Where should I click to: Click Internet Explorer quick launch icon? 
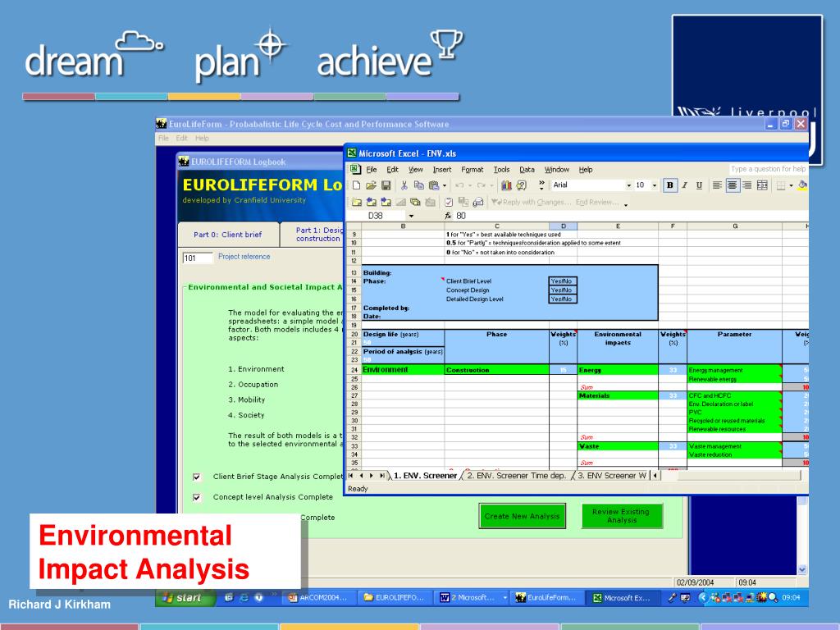pos(244,597)
